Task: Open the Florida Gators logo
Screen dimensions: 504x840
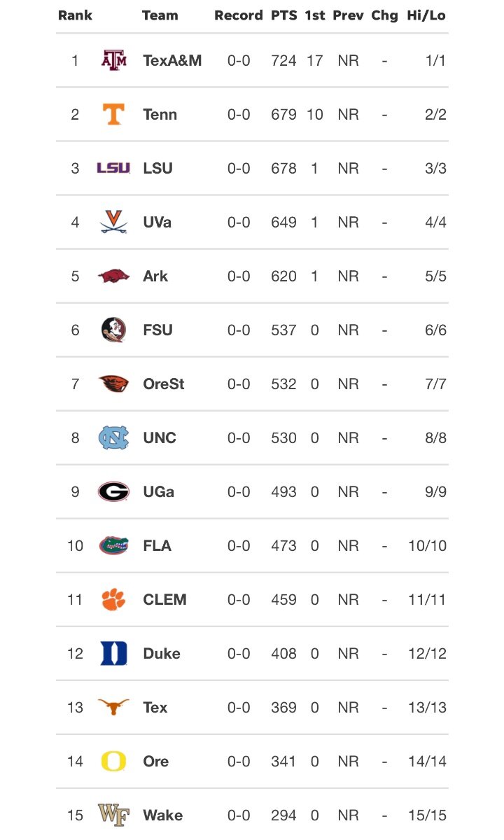Action: tap(113, 545)
